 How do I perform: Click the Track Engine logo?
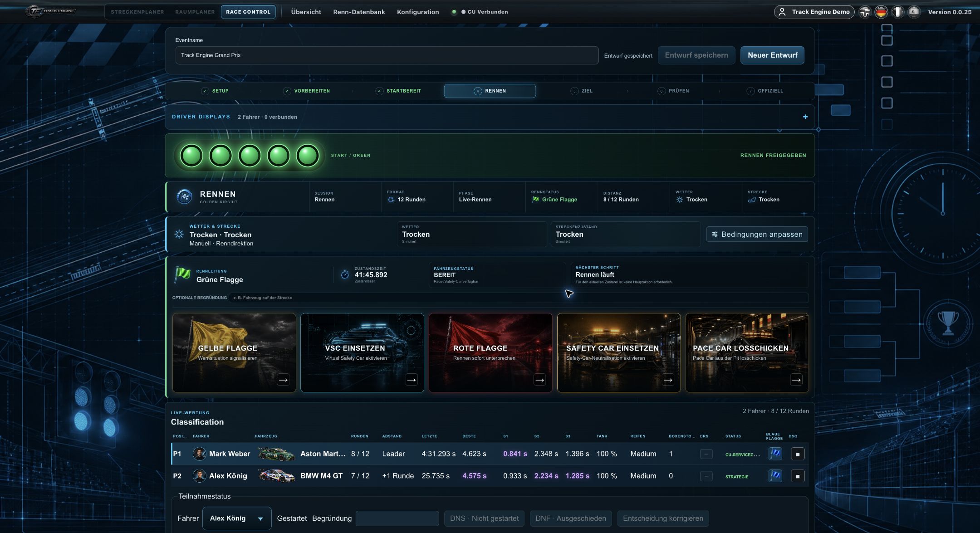point(51,11)
